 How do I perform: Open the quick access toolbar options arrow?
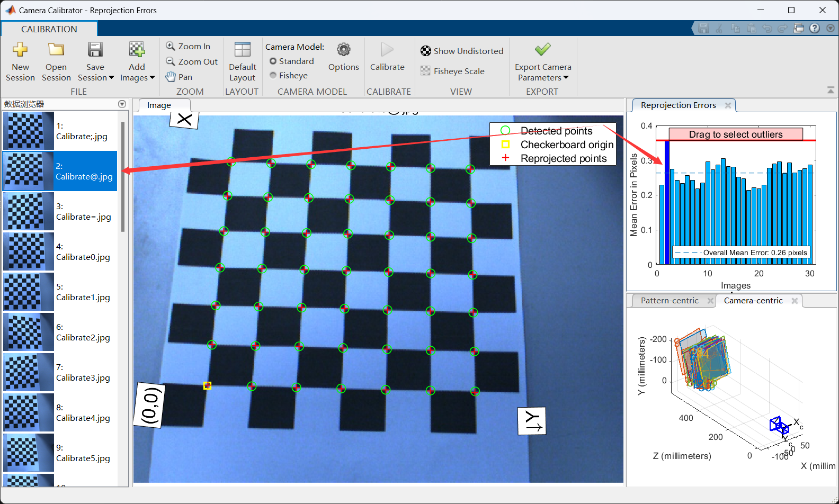[x=830, y=29]
